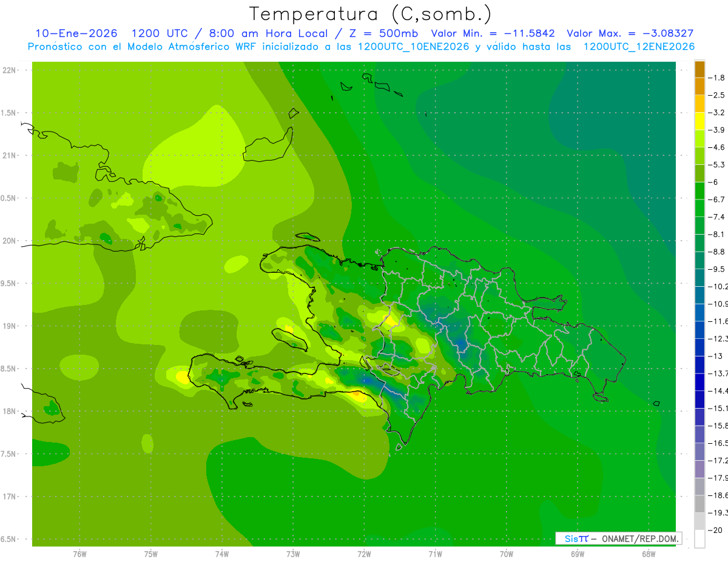
Task: Click the '-13' color scale label
Action: point(716,356)
